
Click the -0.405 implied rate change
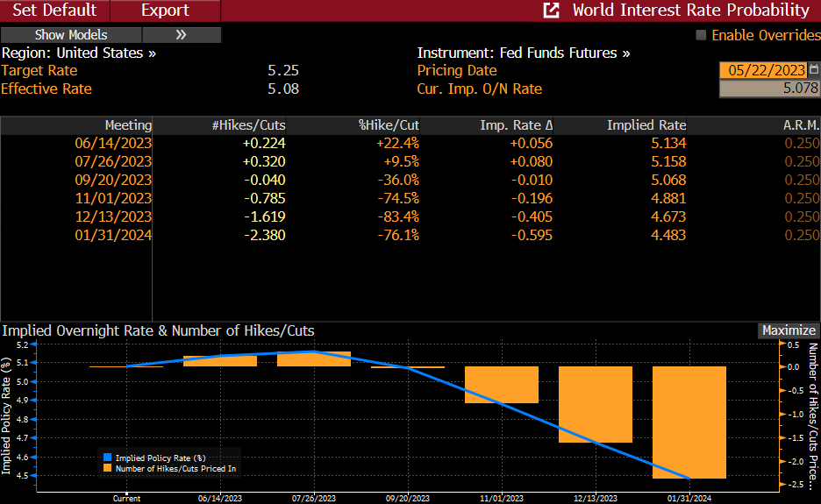click(532, 217)
